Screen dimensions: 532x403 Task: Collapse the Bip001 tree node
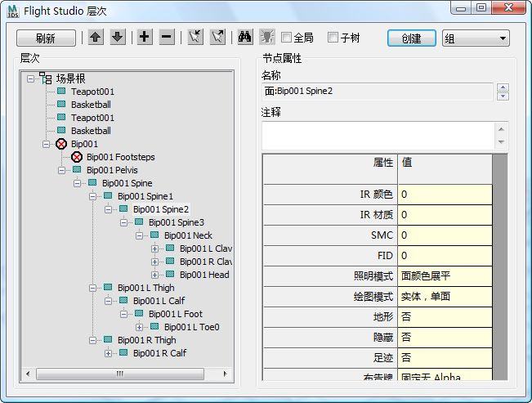point(46,145)
